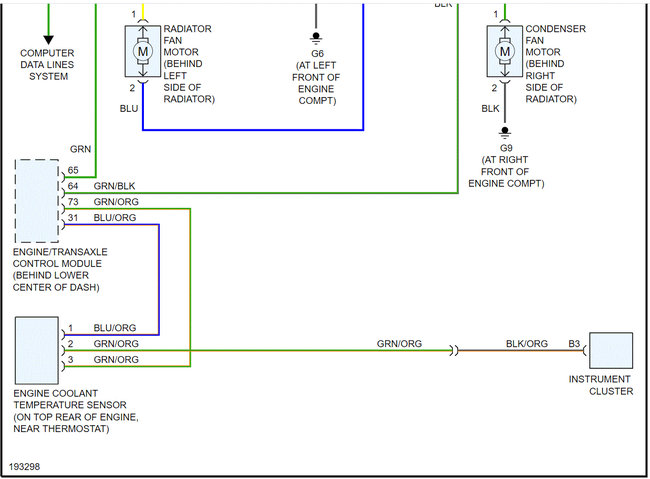Click the BLK/ORG wire label
Viewport: 650px width, 479px height.
pos(527,344)
